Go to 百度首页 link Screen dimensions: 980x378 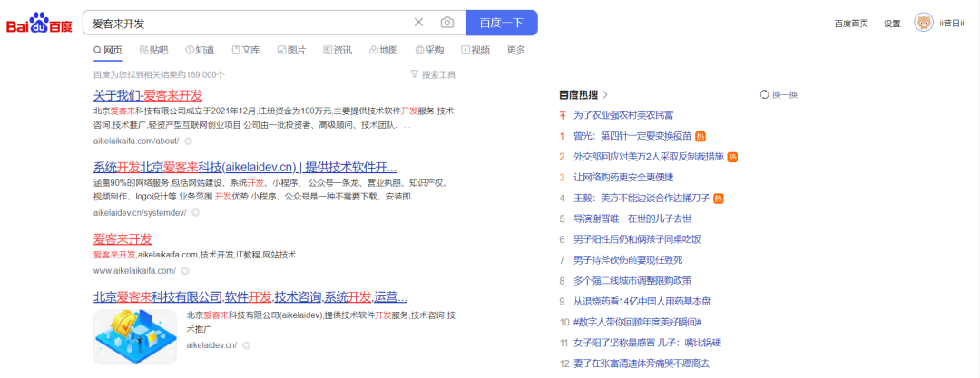(x=851, y=24)
